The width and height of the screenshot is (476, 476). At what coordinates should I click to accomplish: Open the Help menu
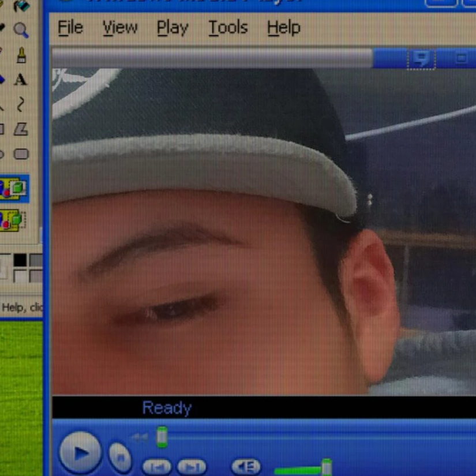pos(283,28)
